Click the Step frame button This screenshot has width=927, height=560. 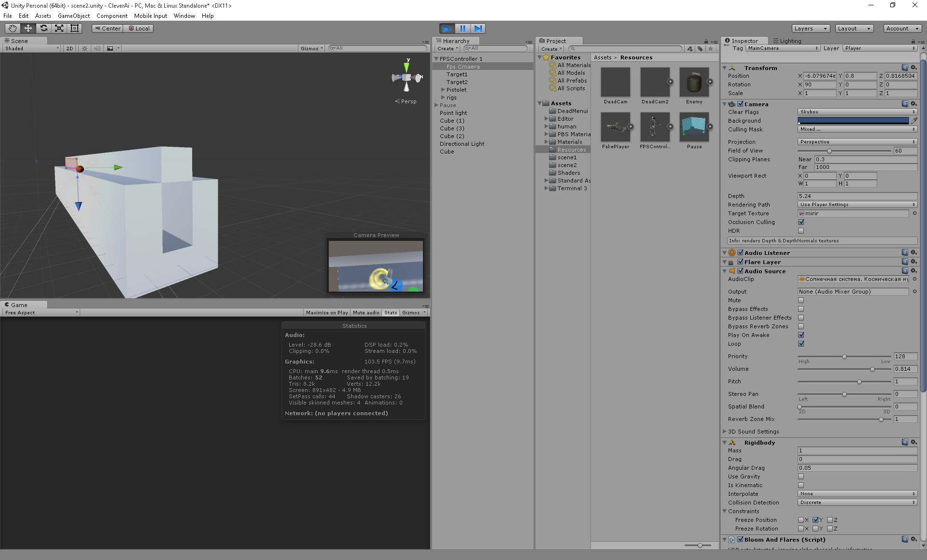point(478,28)
